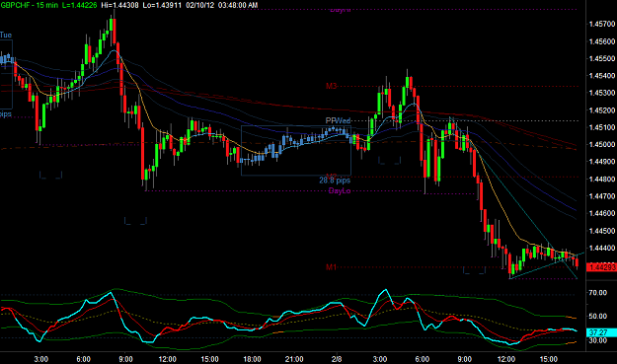The width and height of the screenshot is (617, 364).
Task: Click the 1.45600 price axis label
Action: pyautogui.click(x=601, y=41)
